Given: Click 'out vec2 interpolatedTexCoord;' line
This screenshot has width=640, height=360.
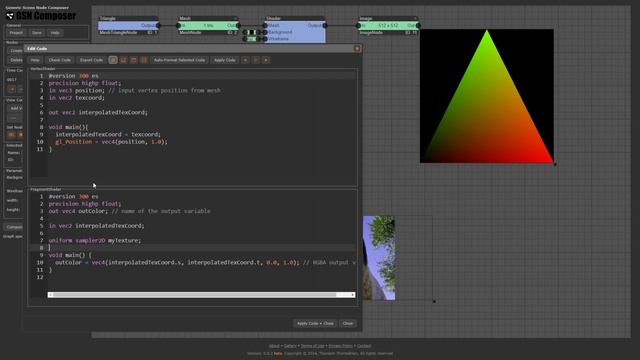Looking at the screenshot, I should [x=98, y=113].
